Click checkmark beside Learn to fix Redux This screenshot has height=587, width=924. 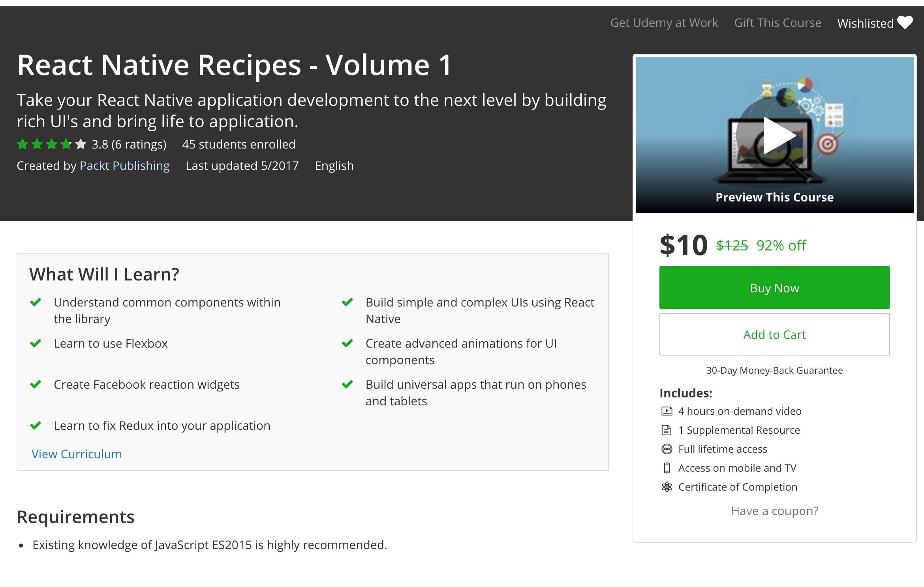tap(36, 425)
